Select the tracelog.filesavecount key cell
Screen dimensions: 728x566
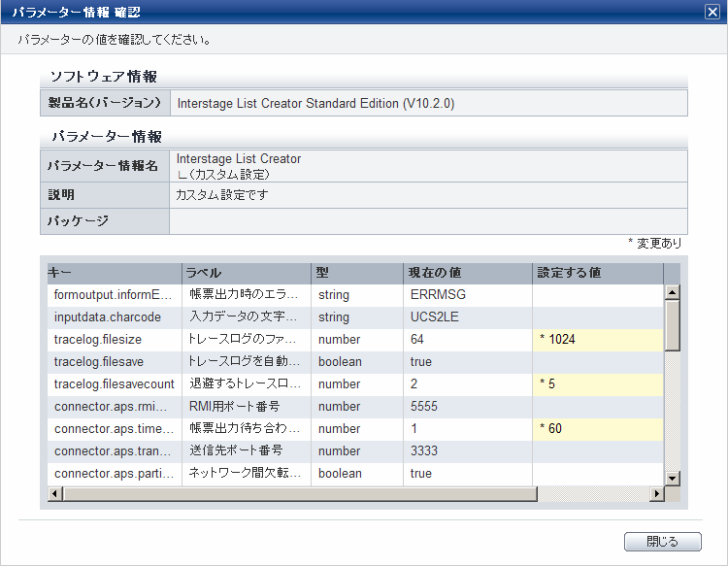click(x=115, y=384)
